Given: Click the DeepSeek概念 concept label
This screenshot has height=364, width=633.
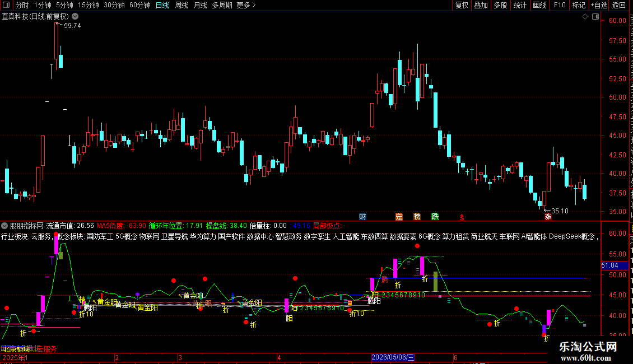Looking at the screenshot, I should point(572,236).
